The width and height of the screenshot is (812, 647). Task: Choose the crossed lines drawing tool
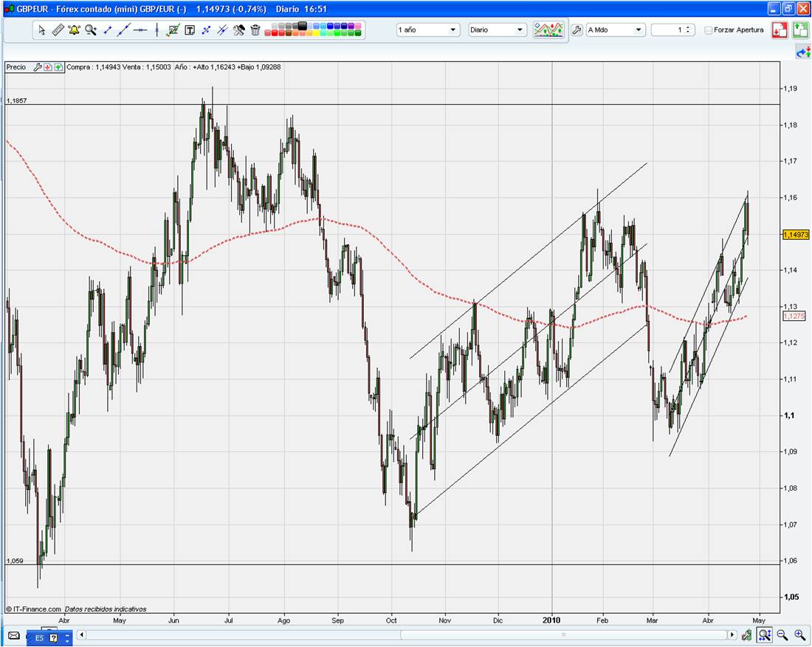206,30
